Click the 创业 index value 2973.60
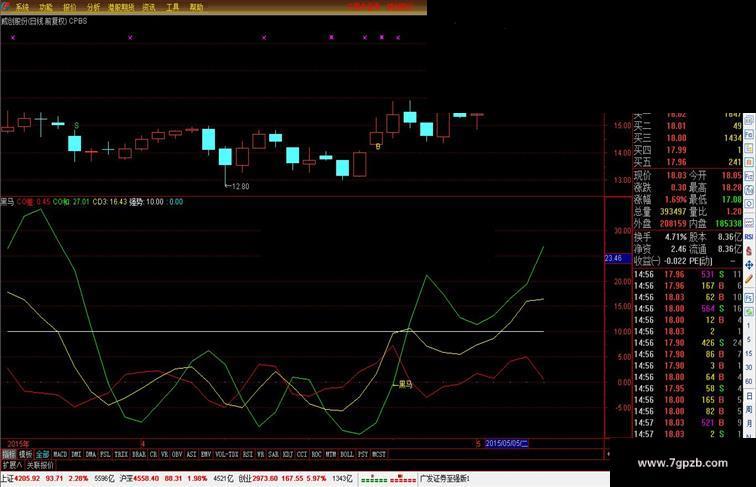Screen dimensions: 756x487 pyautogui.click(x=265, y=478)
